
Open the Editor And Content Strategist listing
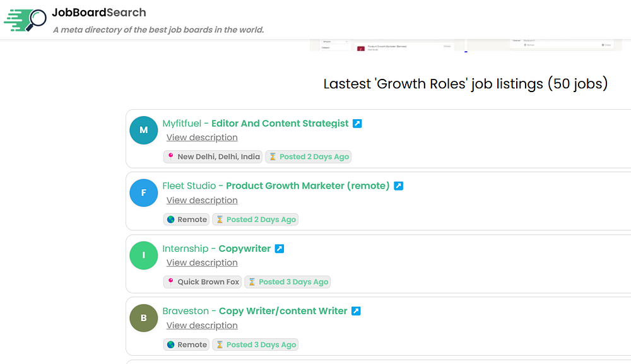280,124
